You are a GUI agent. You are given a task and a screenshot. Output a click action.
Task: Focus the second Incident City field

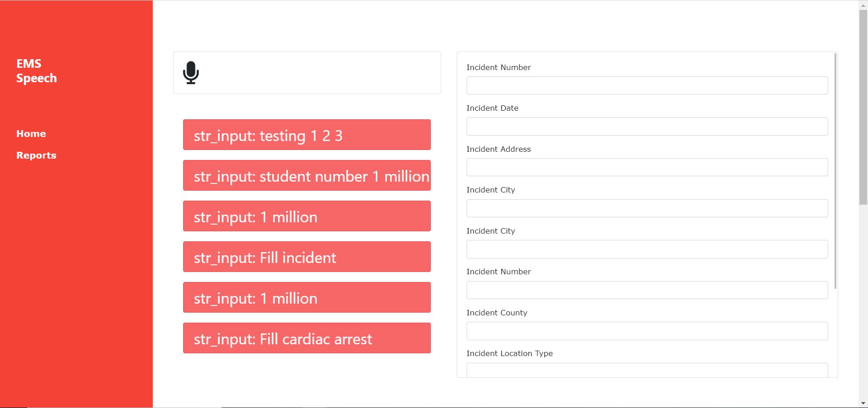click(x=647, y=249)
